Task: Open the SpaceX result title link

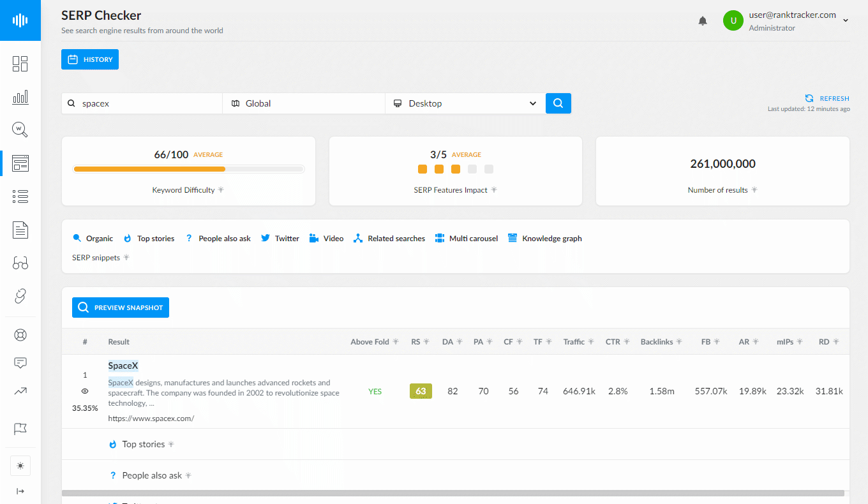Action: pyautogui.click(x=123, y=366)
